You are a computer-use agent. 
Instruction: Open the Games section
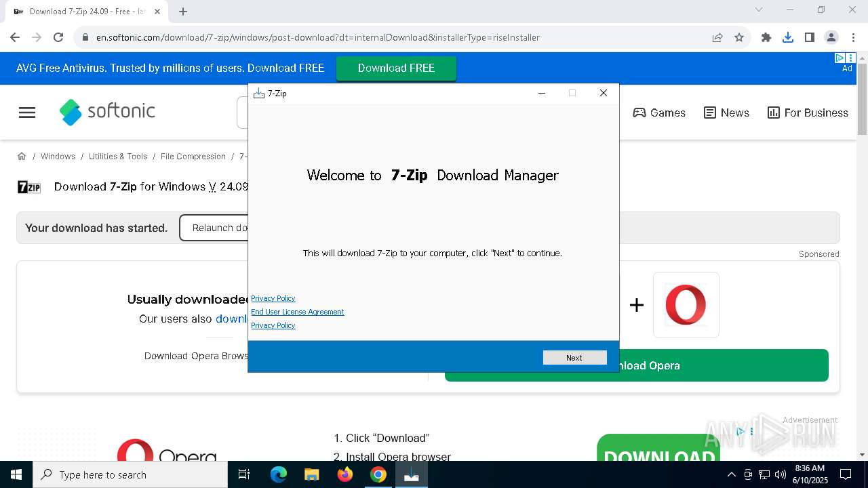[659, 113]
